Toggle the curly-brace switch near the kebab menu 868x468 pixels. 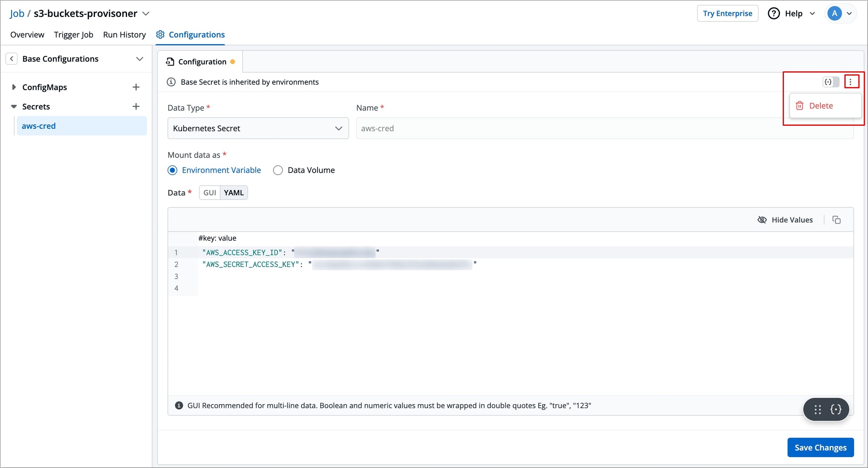point(831,82)
